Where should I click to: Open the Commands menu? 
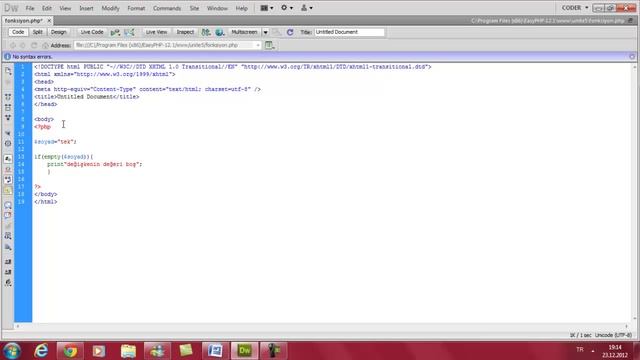point(167,8)
